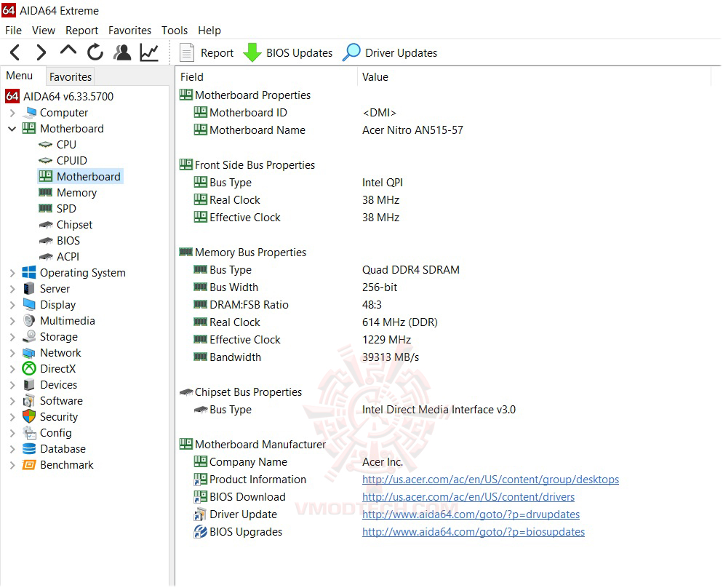Open the Acer drivers BIOS download link
The height and width of the screenshot is (588, 723).
click(468, 497)
